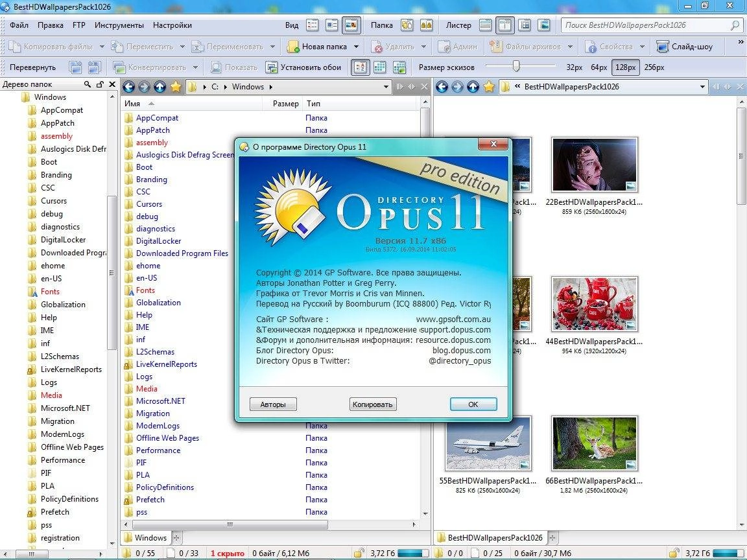Open Performance folder in file list
The width and height of the screenshot is (747, 560).
[158, 450]
